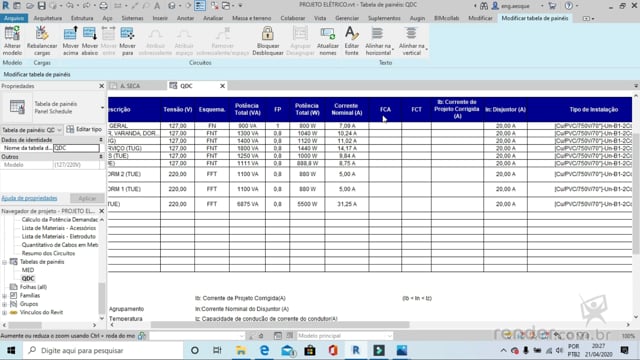Viewport: 640px width, 360px height.
Task: Select MED panel schedule in browser
Action: coord(28,270)
